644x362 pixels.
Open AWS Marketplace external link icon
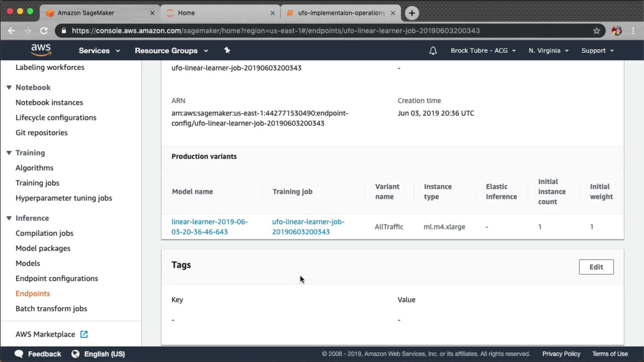84,334
